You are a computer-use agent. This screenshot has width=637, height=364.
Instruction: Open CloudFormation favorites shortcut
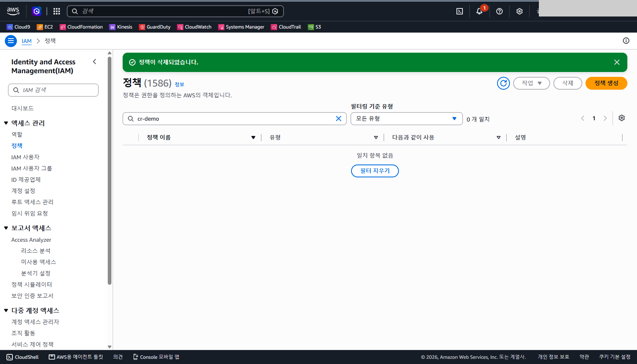click(x=81, y=27)
